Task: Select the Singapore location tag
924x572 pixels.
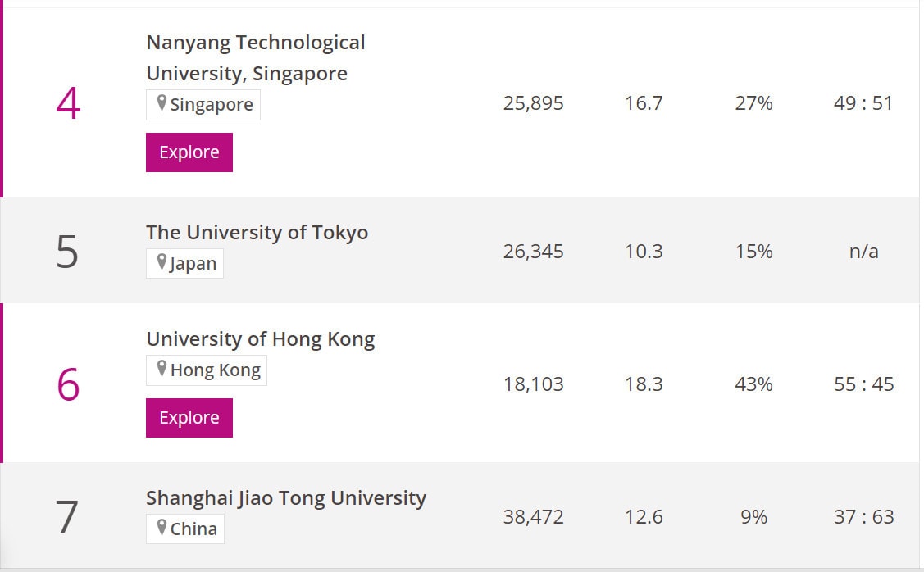Action: [x=203, y=105]
